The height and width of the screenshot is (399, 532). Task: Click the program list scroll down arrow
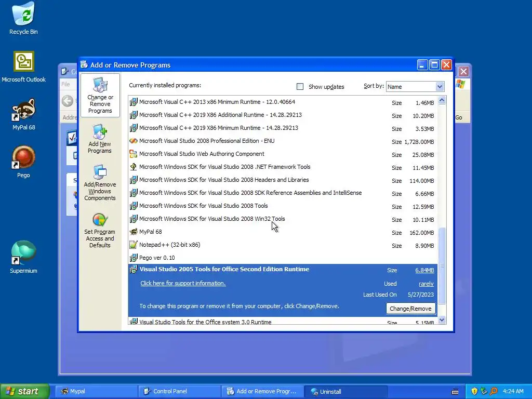[x=442, y=320]
